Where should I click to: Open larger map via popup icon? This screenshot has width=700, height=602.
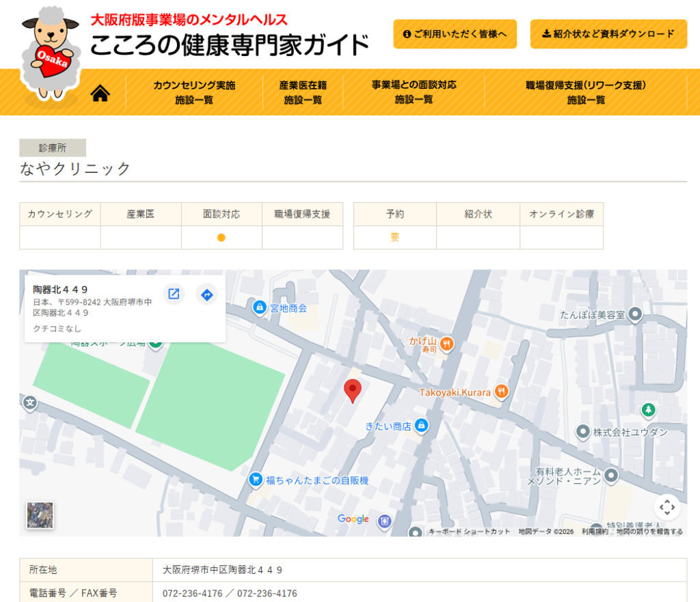tap(174, 294)
